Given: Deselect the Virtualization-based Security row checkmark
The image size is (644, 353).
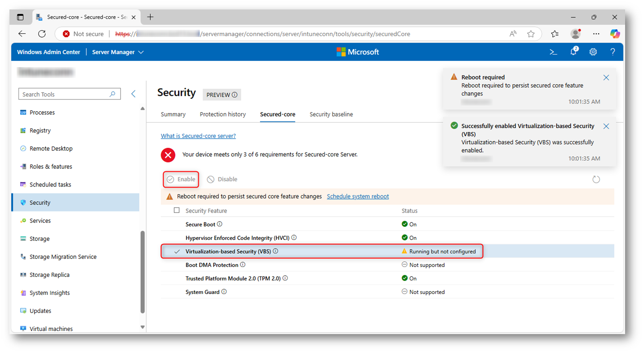Looking at the screenshot, I should pyautogui.click(x=177, y=251).
